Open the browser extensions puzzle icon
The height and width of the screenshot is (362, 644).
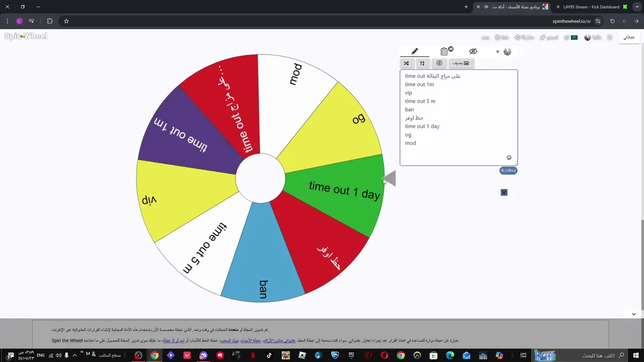click(x=50, y=21)
